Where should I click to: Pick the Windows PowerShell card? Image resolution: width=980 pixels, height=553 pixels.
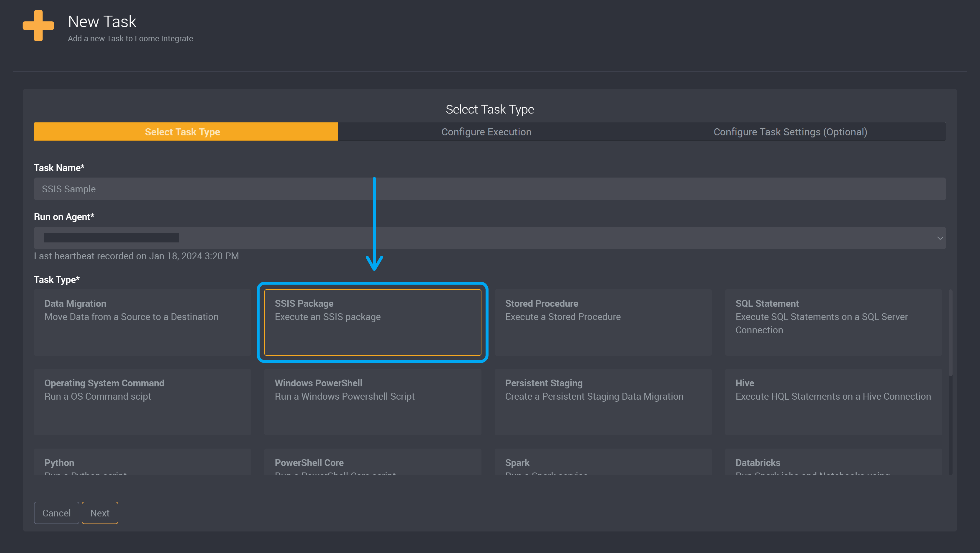[x=373, y=402]
